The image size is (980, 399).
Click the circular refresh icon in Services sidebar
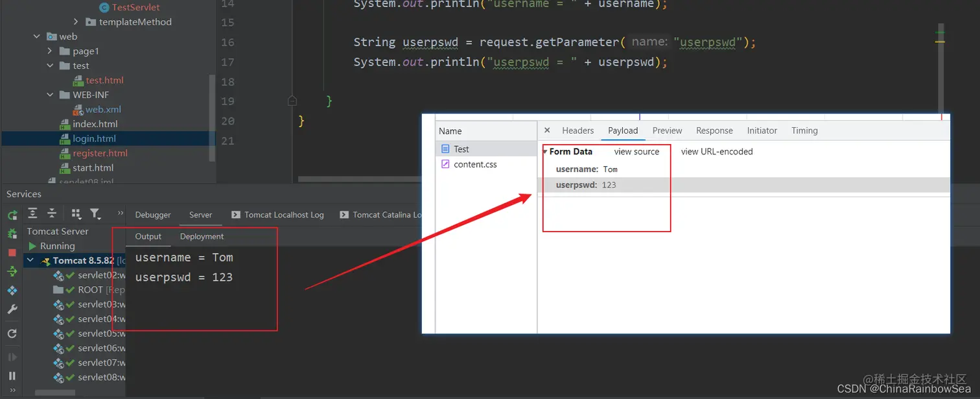12,333
